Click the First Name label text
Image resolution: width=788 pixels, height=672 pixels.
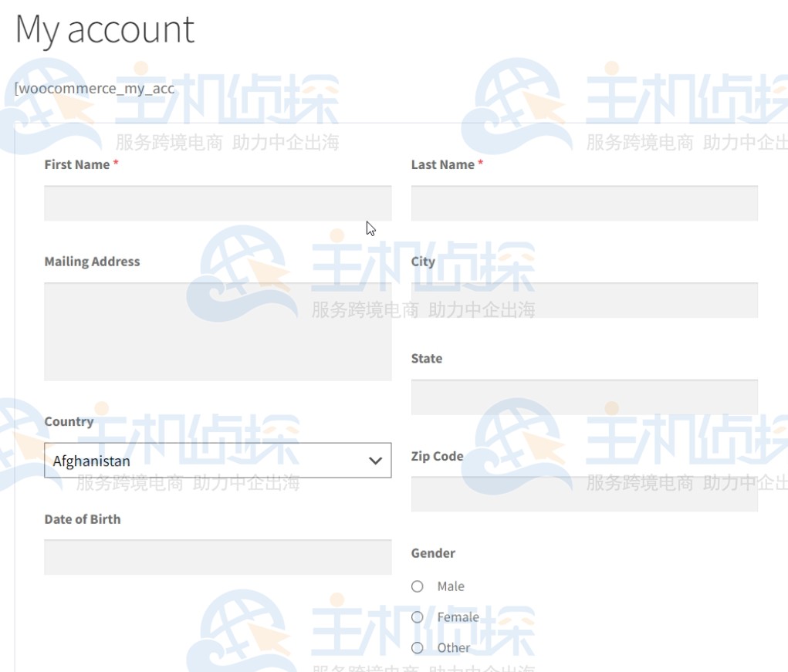coord(77,164)
